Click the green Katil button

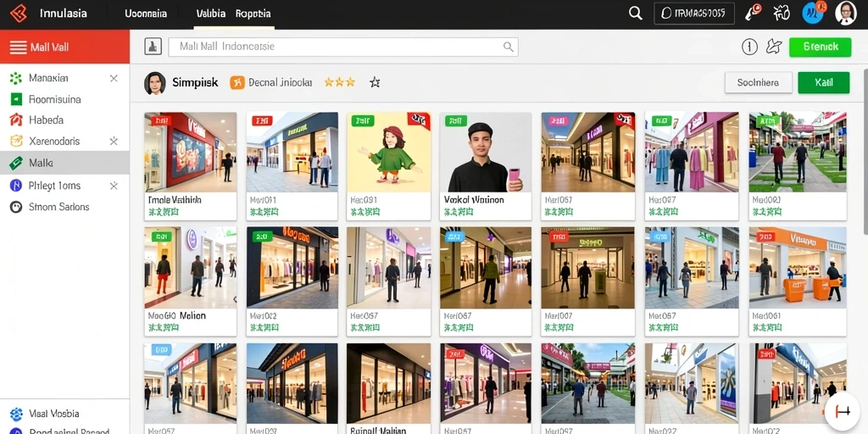824,82
